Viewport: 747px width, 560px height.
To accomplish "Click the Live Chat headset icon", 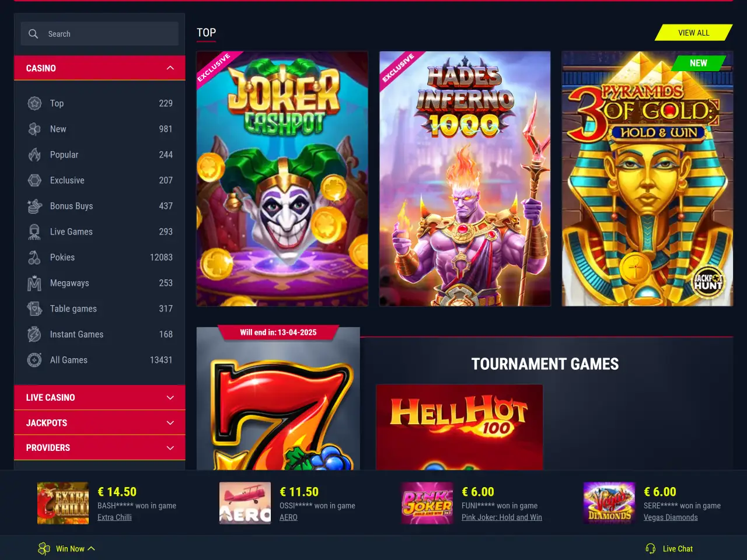I will click(x=650, y=548).
